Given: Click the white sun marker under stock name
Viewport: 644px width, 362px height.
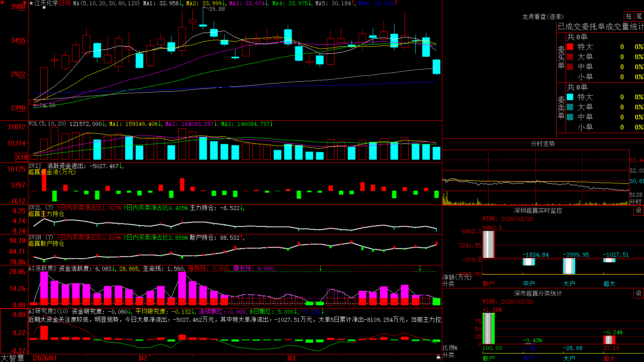Looking at the screenshot, I should click(44, 8).
